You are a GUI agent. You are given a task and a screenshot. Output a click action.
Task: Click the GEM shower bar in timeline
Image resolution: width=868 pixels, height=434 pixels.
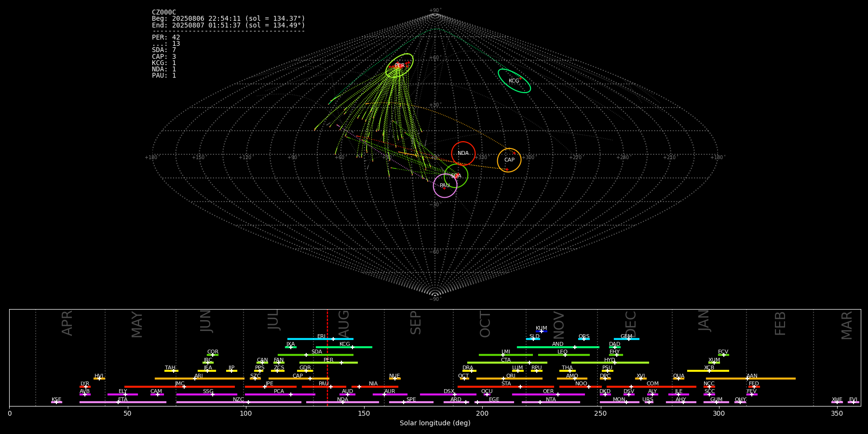[626, 339]
